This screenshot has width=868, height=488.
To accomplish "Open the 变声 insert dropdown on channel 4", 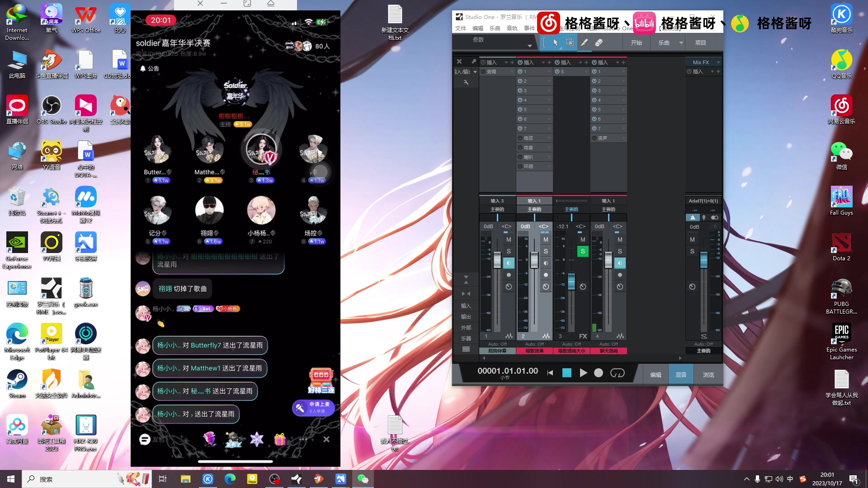I will (x=623, y=138).
